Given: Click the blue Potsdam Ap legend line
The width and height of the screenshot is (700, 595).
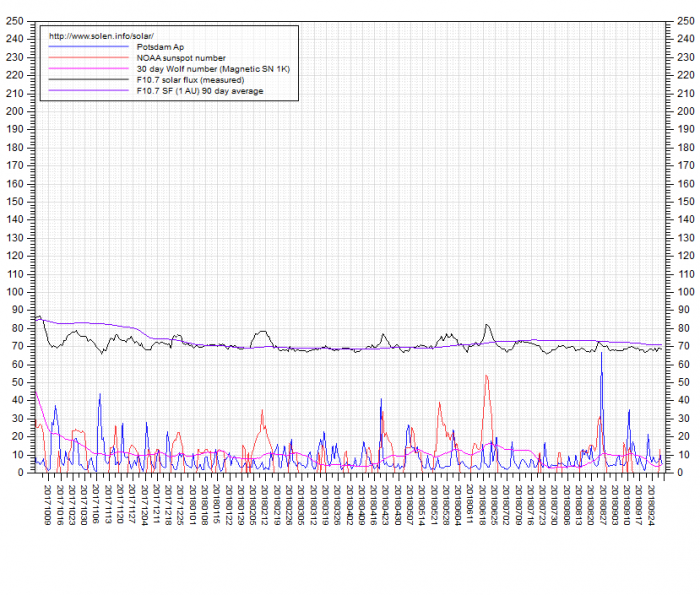Looking at the screenshot, I should click(x=90, y=47).
